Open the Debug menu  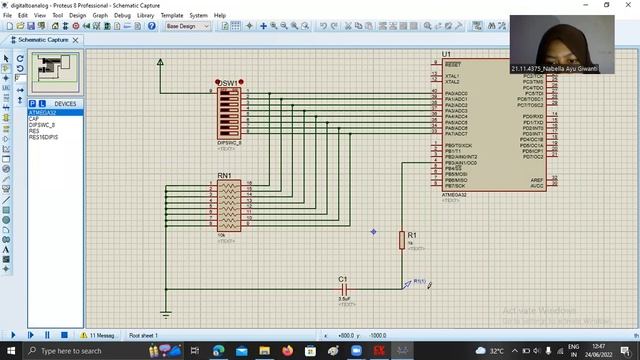pos(122,15)
